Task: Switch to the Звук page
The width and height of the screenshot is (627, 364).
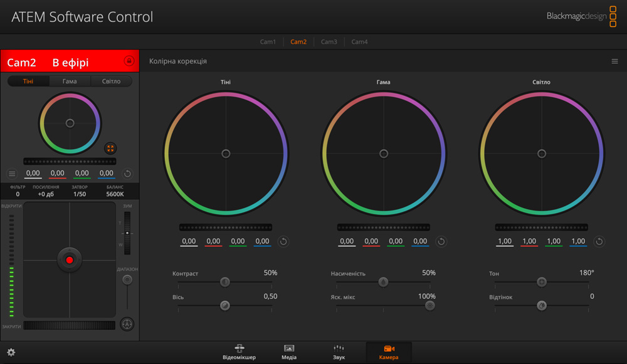Action: [x=339, y=352]
